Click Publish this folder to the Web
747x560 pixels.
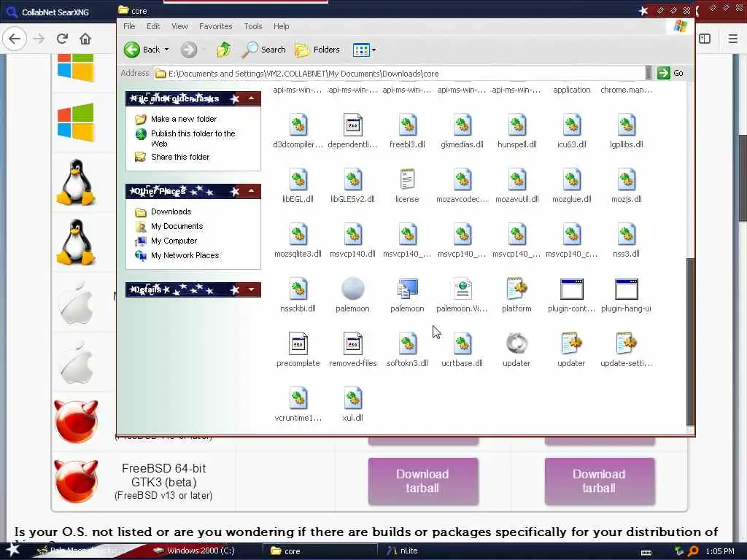[193, 138]
